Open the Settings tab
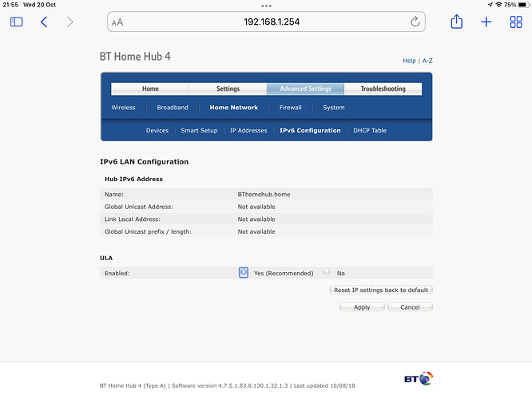Image resolution: width=532 pixels, height=399 pixels. coord(228,89)
